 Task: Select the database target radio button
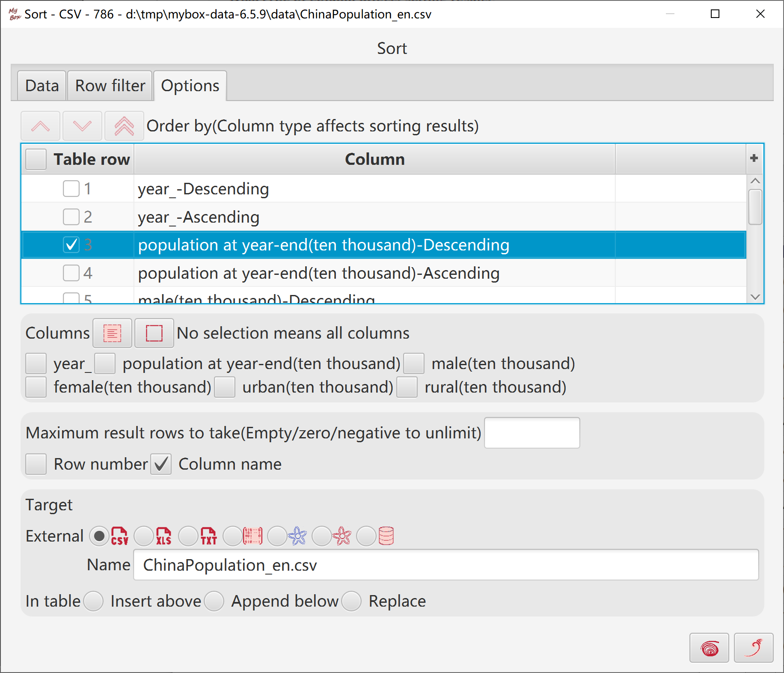(x=366, y=536)
